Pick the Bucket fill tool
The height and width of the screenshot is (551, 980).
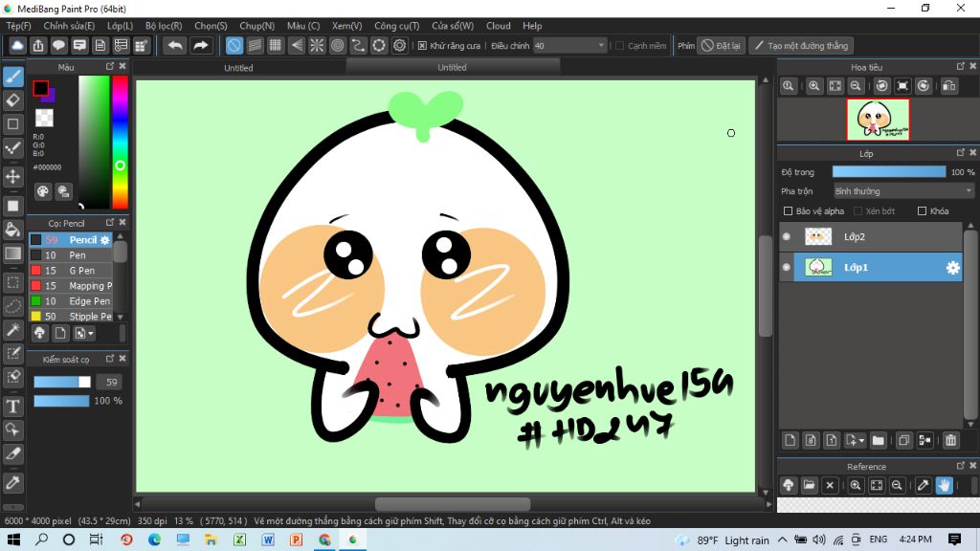(x=13, y=230)
